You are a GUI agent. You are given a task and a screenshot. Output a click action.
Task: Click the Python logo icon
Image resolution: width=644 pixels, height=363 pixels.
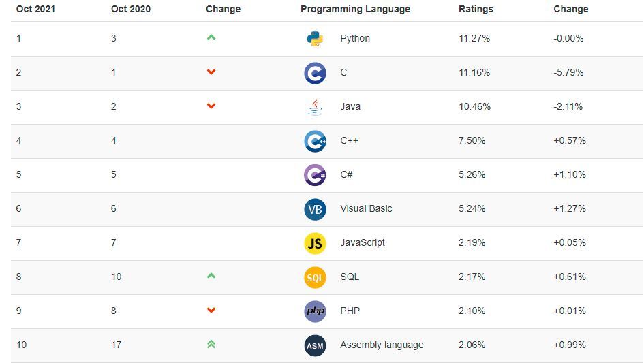coord(315,39)
